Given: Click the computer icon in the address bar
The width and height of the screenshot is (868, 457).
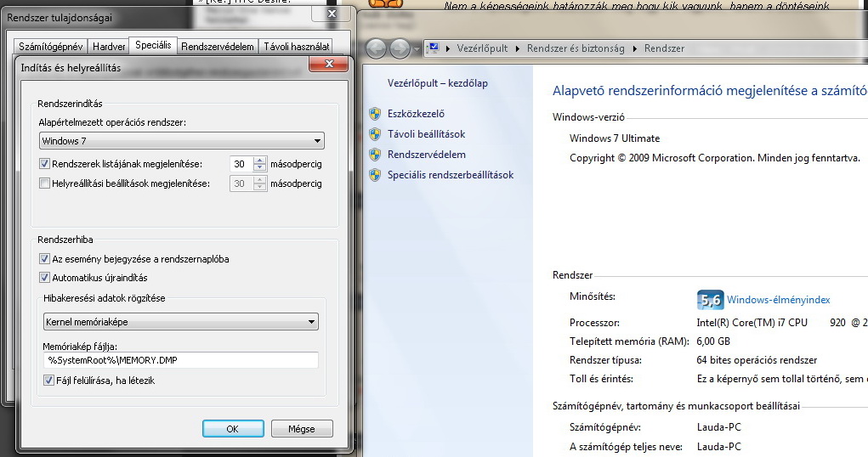Looking at the screenshot, I should pos(434,48).
